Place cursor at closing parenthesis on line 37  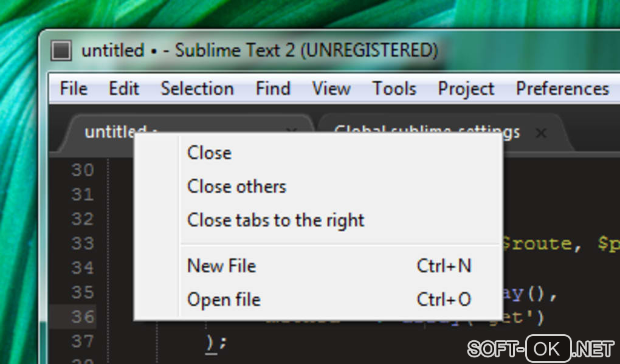pyautogui.click(x=210, y=342)
